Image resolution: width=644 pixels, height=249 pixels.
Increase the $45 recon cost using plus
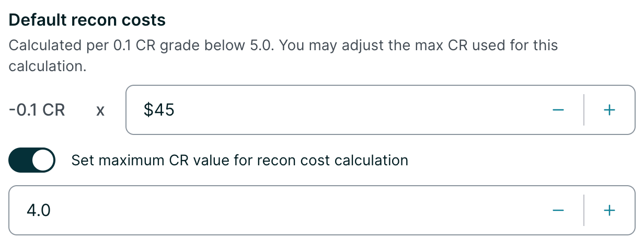point(609,110)
